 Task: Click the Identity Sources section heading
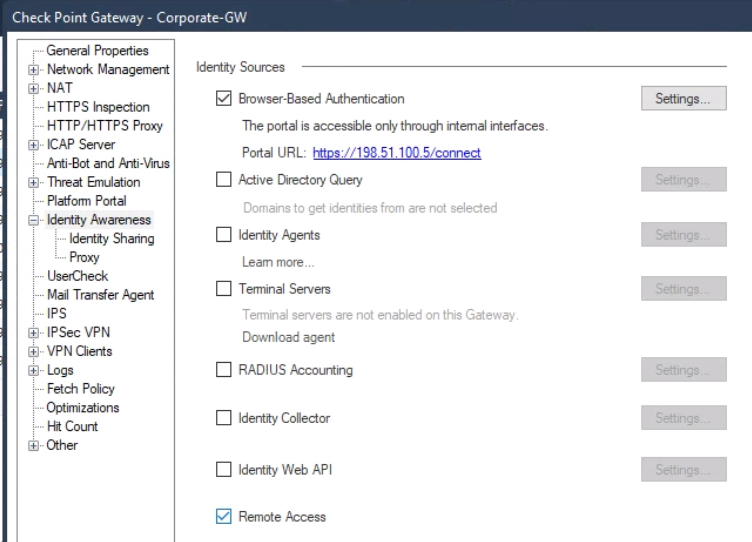coord(240,67)
